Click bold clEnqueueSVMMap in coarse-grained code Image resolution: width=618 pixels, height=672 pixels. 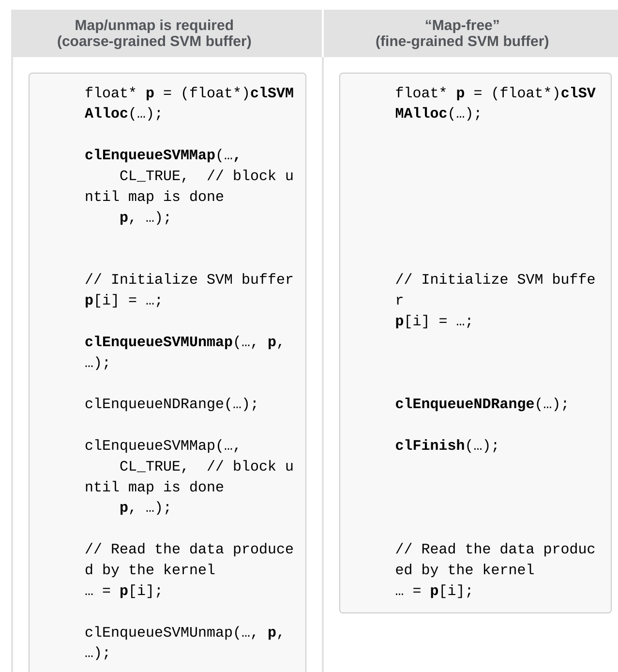(x=150, y=155)
